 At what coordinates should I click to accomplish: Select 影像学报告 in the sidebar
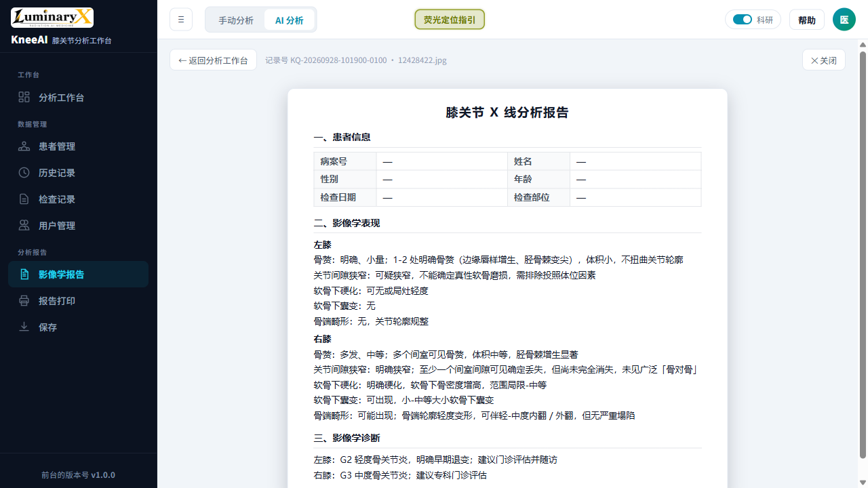[x=79, y=274]
